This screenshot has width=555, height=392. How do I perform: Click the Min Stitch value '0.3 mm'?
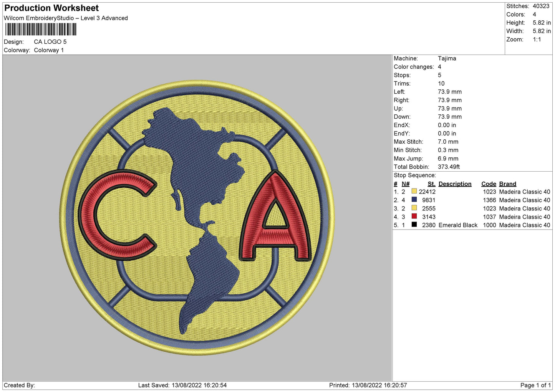pos(448,150)
